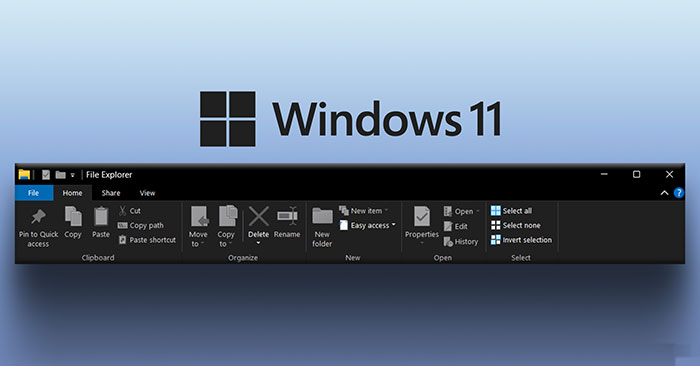This screenshot has width=700, height=366.
Task: Maximize the File Explorer window
Action: point(637,174)
